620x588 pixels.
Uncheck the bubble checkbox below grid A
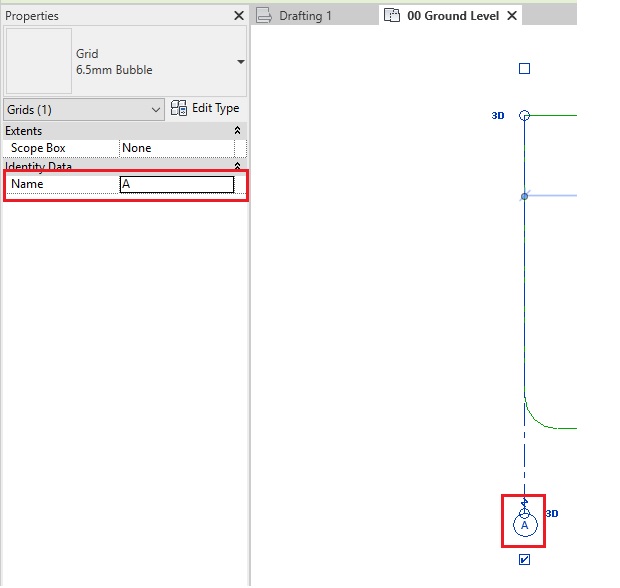tap(524, 561)
